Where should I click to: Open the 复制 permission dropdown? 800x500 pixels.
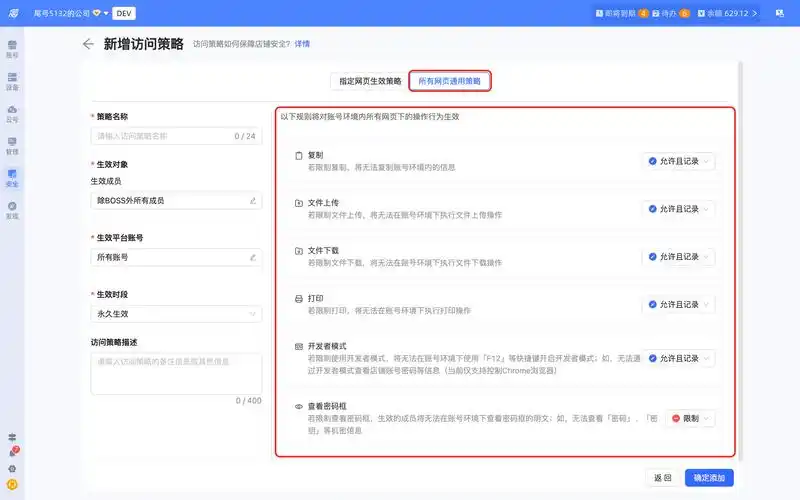[679, 161]
